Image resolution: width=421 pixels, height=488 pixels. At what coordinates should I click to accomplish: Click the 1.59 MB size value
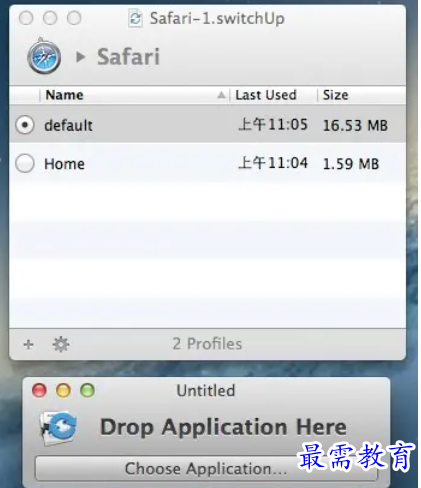point(351,164)
